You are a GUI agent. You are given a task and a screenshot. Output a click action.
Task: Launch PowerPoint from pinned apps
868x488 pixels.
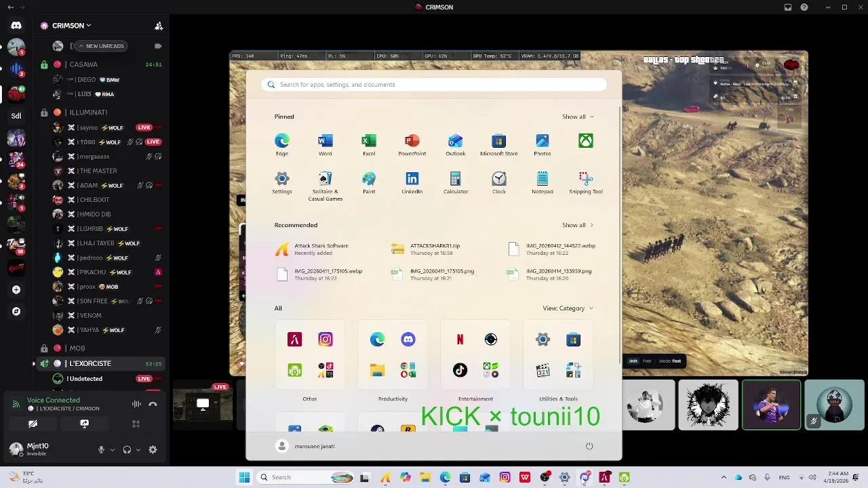[412, 144]
